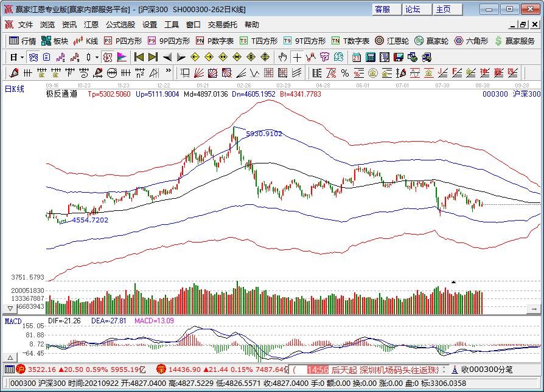Click the save floppy disk icon

pos(399,57)
